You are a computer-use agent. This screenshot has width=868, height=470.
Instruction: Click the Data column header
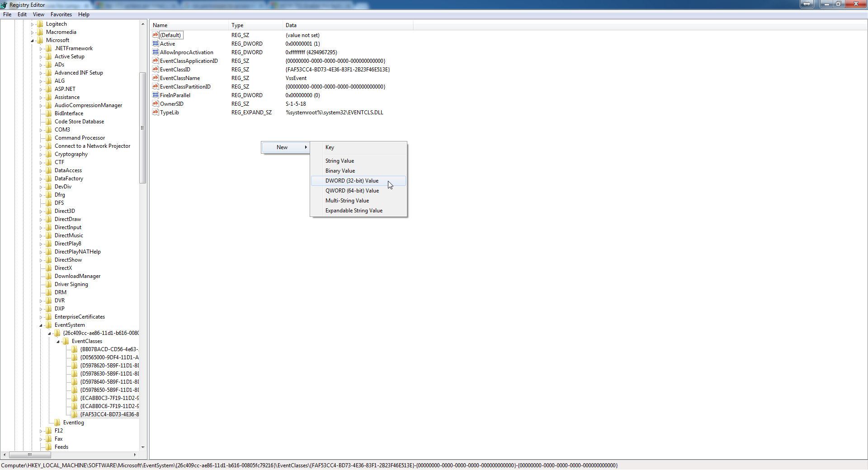291,25
